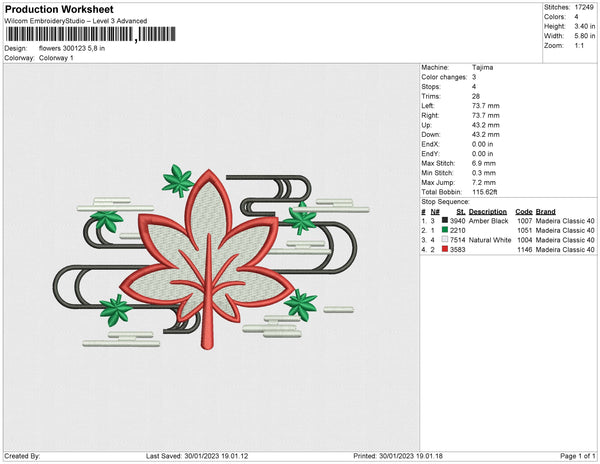The image size is (600, 464).
Task: Click design name 'flowers 300123 5,8 in'
Action: pyautogui.click(x=72, y=48)
